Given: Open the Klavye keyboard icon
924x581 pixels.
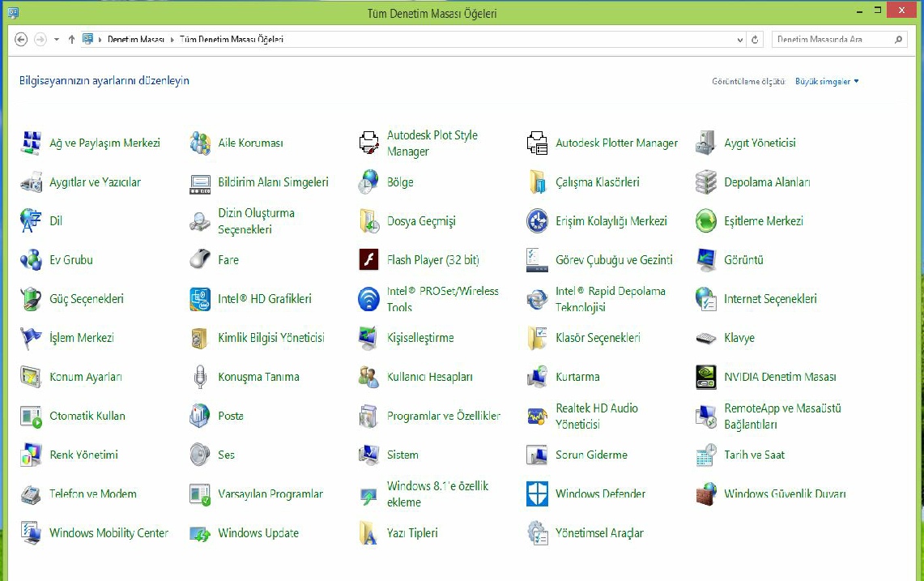Looking at the screenshot, I should pyautogui.click(x=706, y=338).
